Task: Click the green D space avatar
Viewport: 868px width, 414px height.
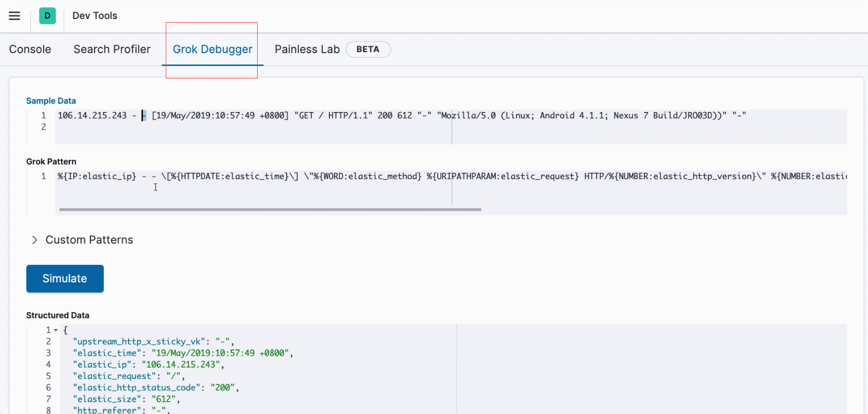Action: pos(48,16)
